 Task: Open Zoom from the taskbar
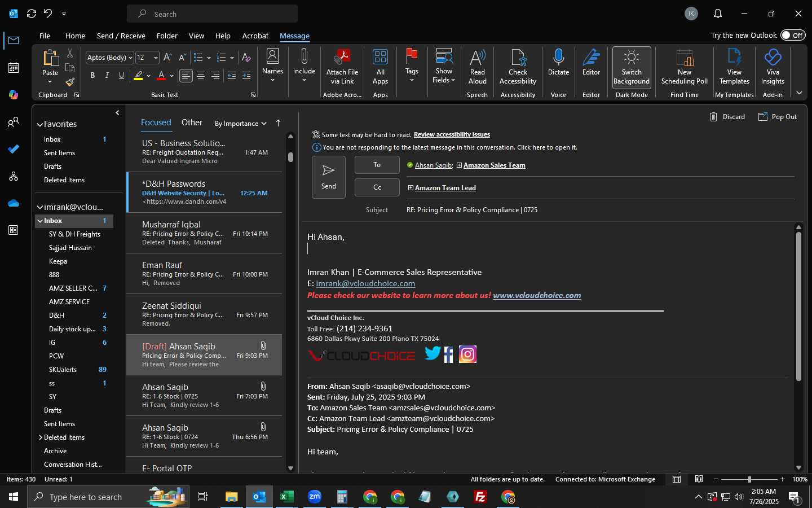point(315,497)
